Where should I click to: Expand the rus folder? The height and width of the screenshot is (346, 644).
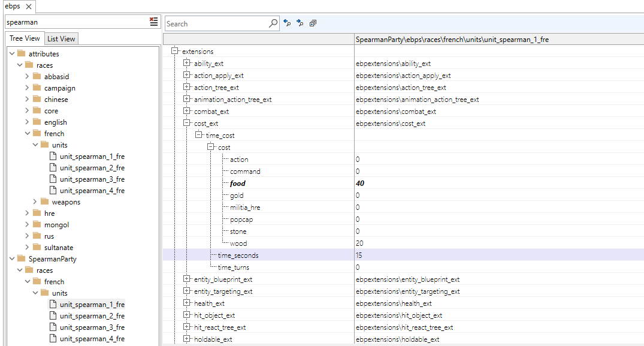click(27, 236)
